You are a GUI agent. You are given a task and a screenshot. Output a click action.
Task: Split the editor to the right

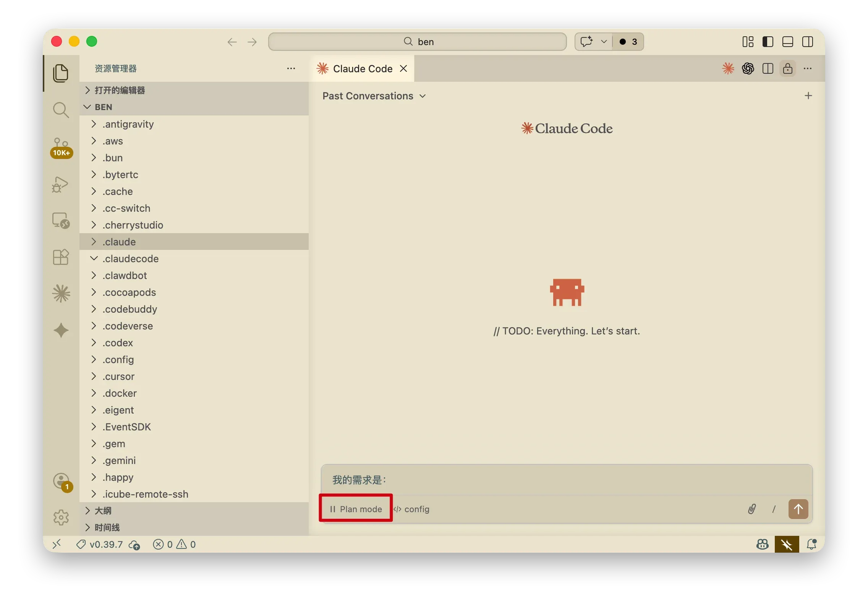pyautogui.click(x=768, y=68)
